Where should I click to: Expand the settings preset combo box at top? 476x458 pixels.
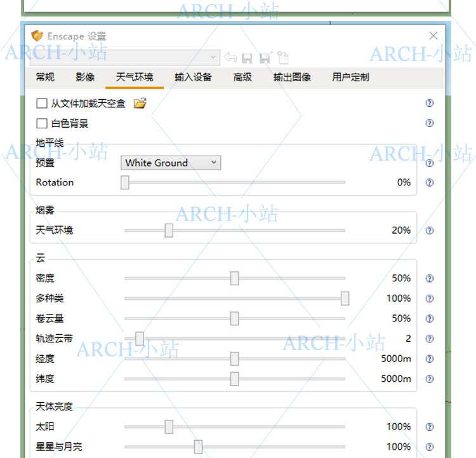(x=213, y=57)
